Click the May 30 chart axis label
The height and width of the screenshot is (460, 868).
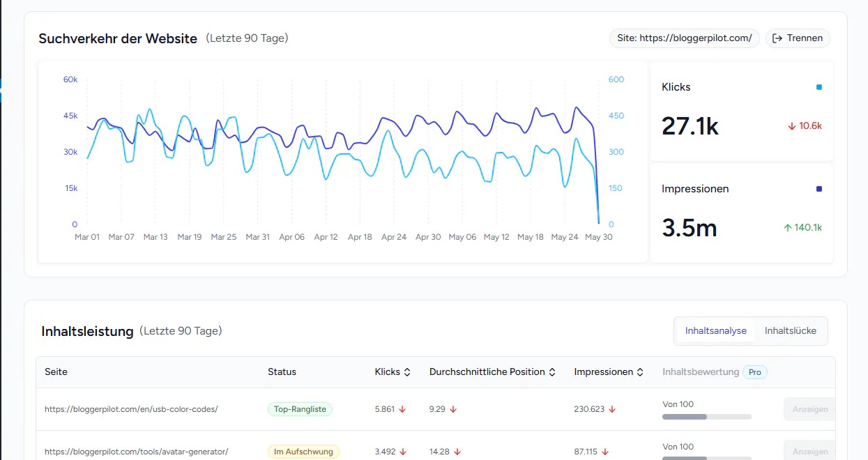click(x=598, y=237)
